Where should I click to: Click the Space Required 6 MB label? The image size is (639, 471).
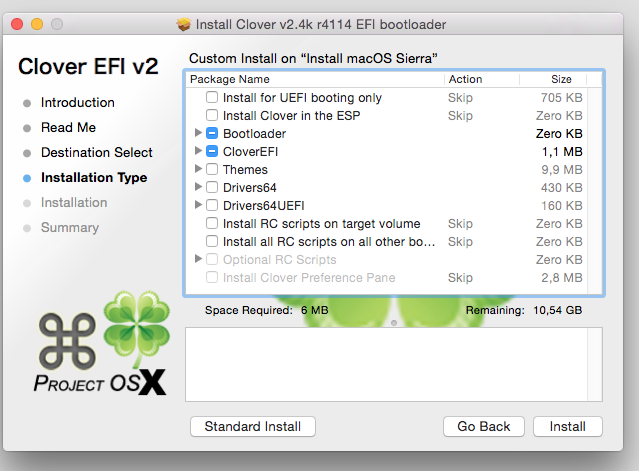tap(267, 310)
